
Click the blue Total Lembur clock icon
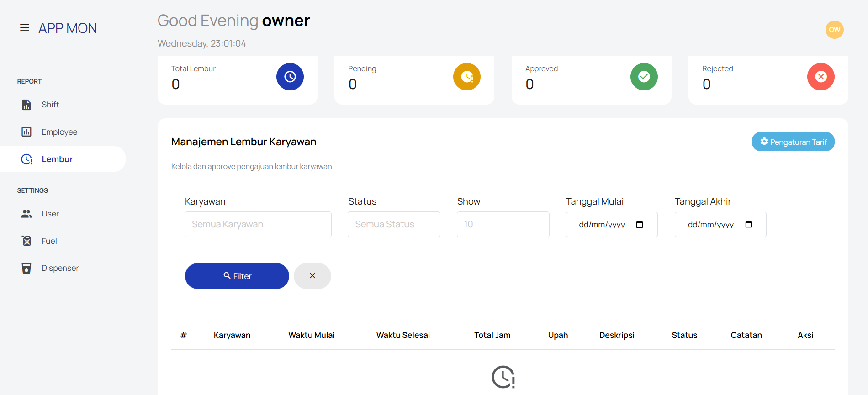pos(290,77)
